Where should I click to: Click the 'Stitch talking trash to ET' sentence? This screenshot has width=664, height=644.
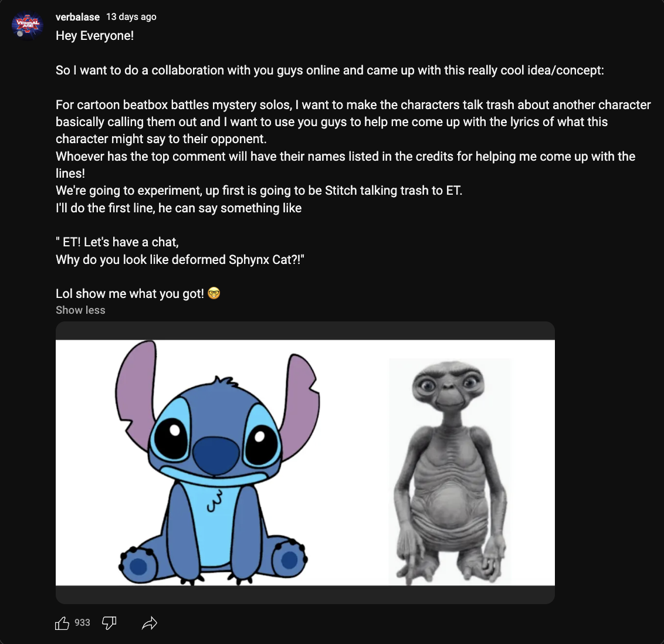click(x=259, y=191)
